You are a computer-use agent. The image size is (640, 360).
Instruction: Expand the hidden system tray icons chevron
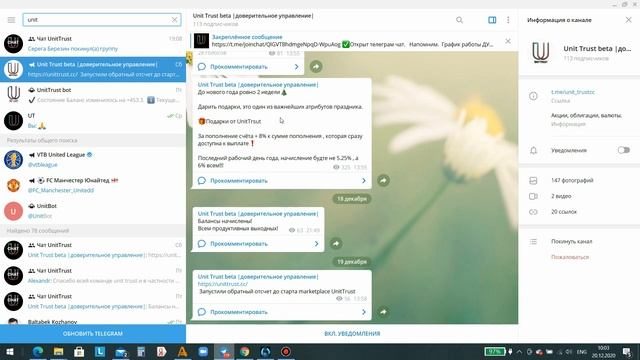519,352
